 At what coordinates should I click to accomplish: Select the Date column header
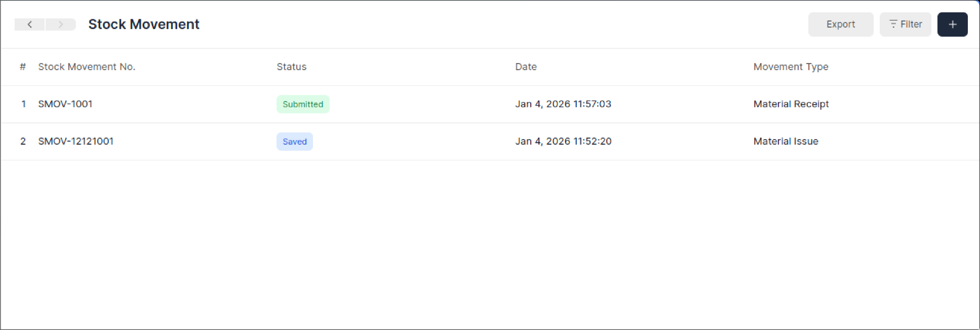tap(525, 67)
